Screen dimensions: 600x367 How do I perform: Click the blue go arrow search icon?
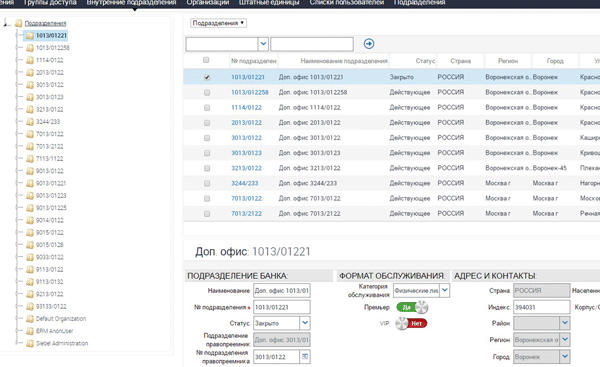(x=369, y=44)
